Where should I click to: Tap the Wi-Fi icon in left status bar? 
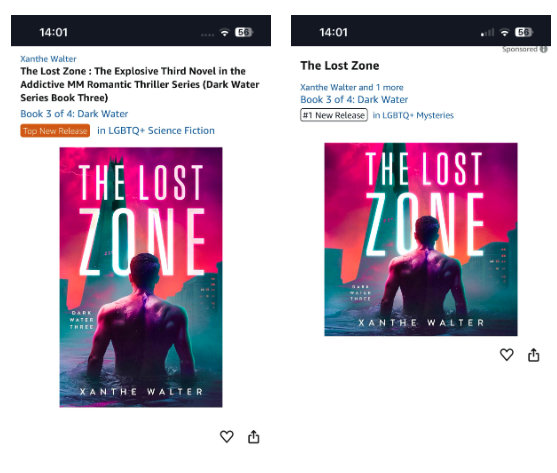225,33
